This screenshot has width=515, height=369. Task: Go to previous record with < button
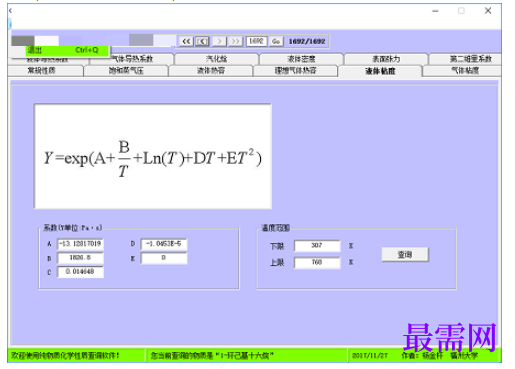202,41
